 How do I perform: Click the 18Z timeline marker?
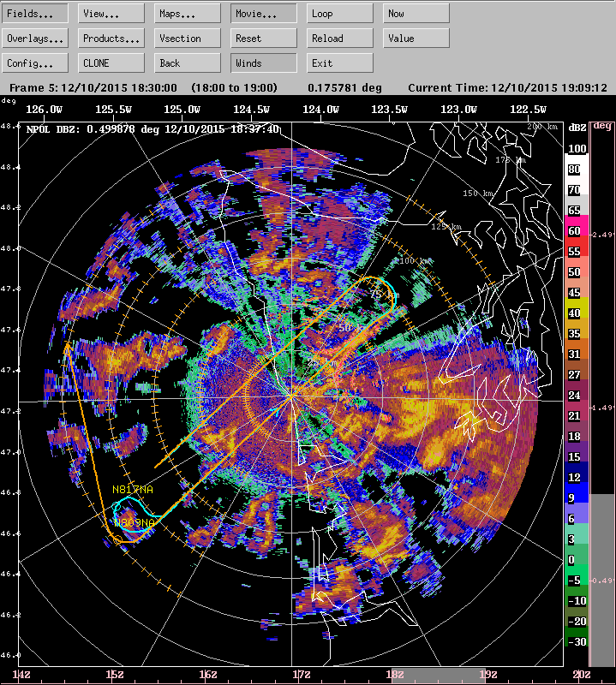click(395, 675)
